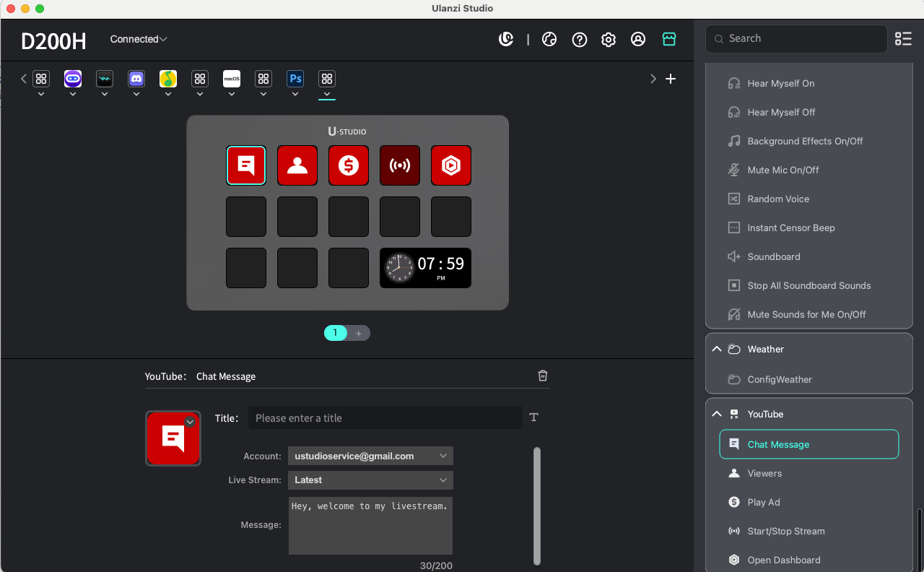Screen dimensions: 924x572
Task: Select the Play Ad dollar key on deck
Action: (349, 165)
